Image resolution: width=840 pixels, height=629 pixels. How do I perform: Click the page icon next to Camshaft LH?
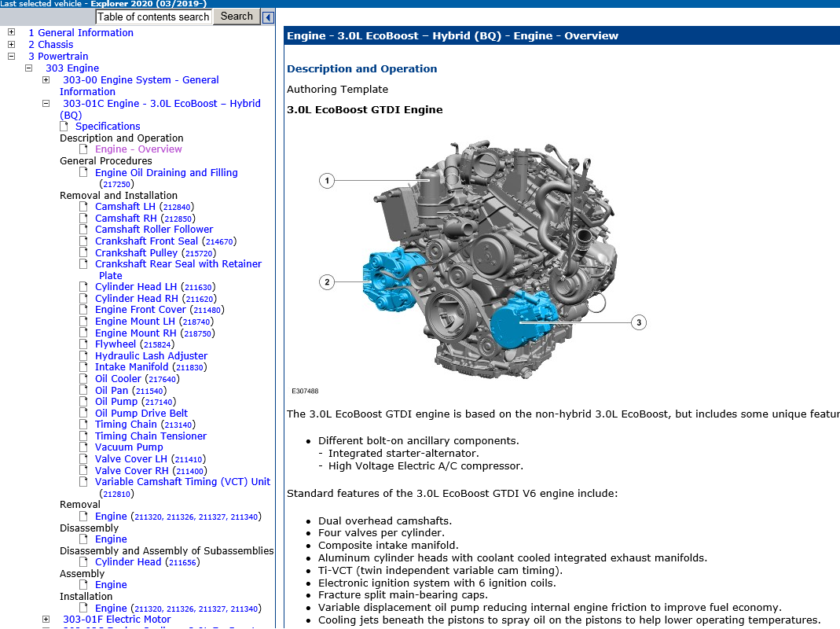pyautogui.click(x=84, y=207)
